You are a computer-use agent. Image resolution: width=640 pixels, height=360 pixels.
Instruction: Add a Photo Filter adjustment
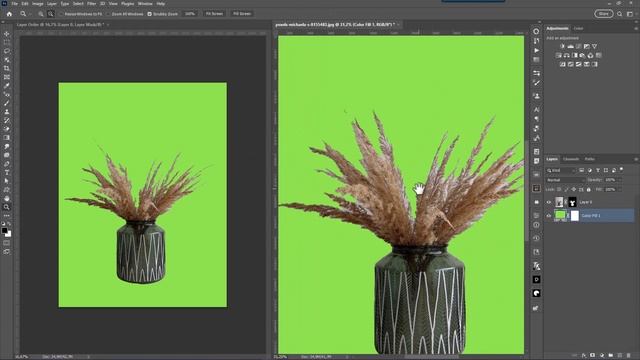[x=582, y=56]
